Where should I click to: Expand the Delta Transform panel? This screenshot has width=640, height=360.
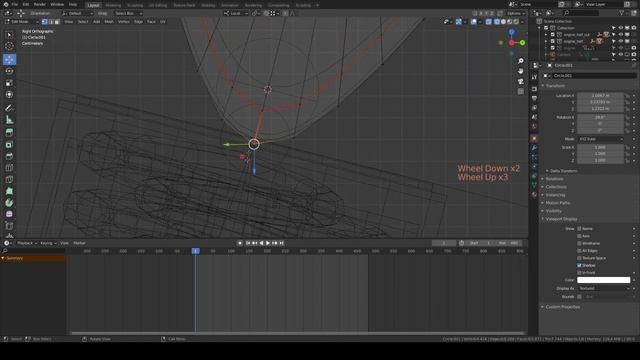(x=563, y=171)
